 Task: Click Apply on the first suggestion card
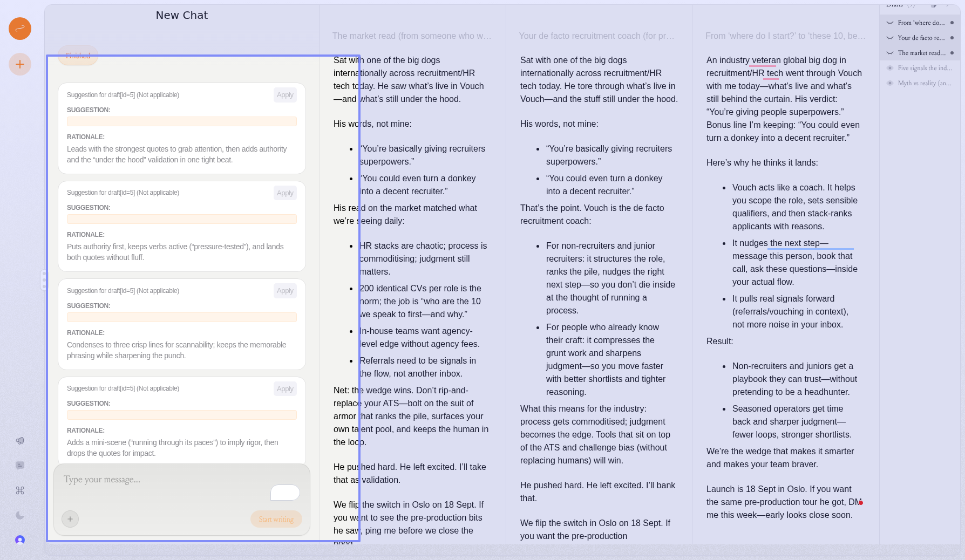tap(285, 95)
